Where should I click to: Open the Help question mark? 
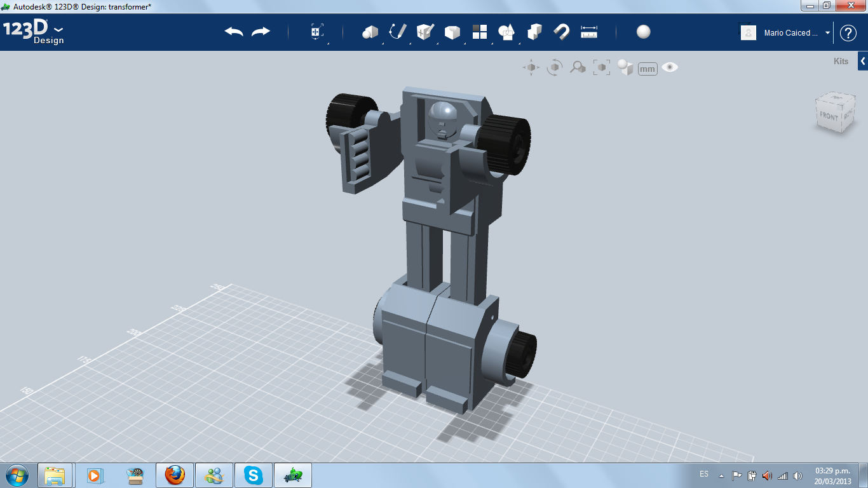tap(848, 33)
